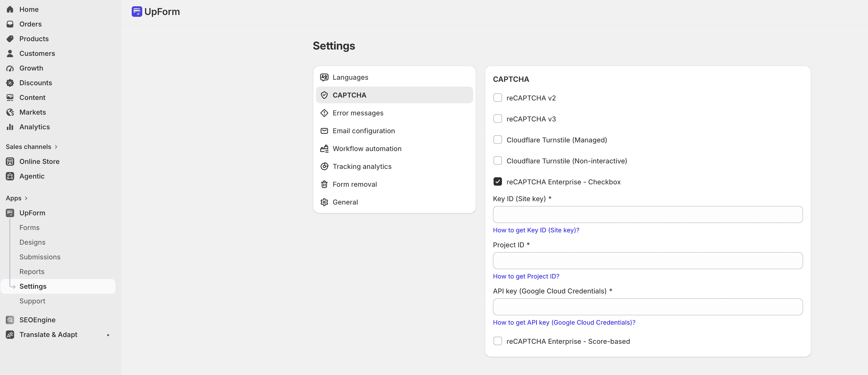868x375 pixels.
Task: Open the Workflow automation settings tab
Action: pos(394,149)
